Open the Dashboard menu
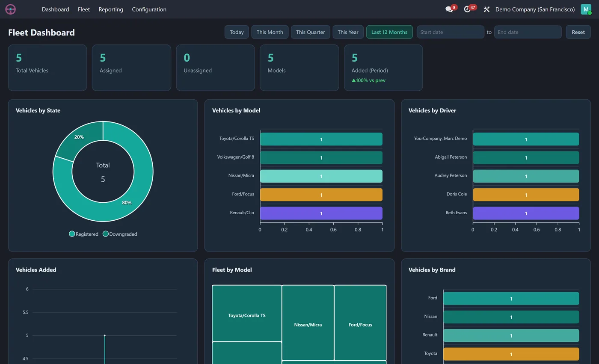The height and width of the screenshot is (364, 599). pos(55,9)
